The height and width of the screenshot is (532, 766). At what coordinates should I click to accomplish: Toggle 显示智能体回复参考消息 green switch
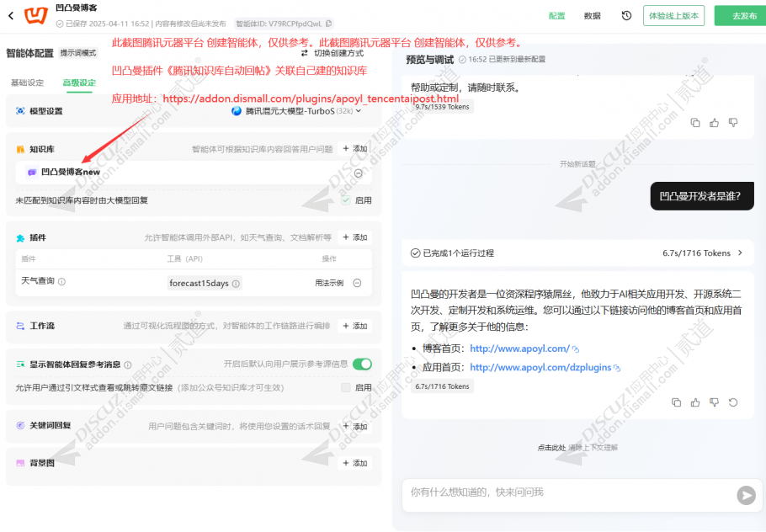click(x=362, y=364)
